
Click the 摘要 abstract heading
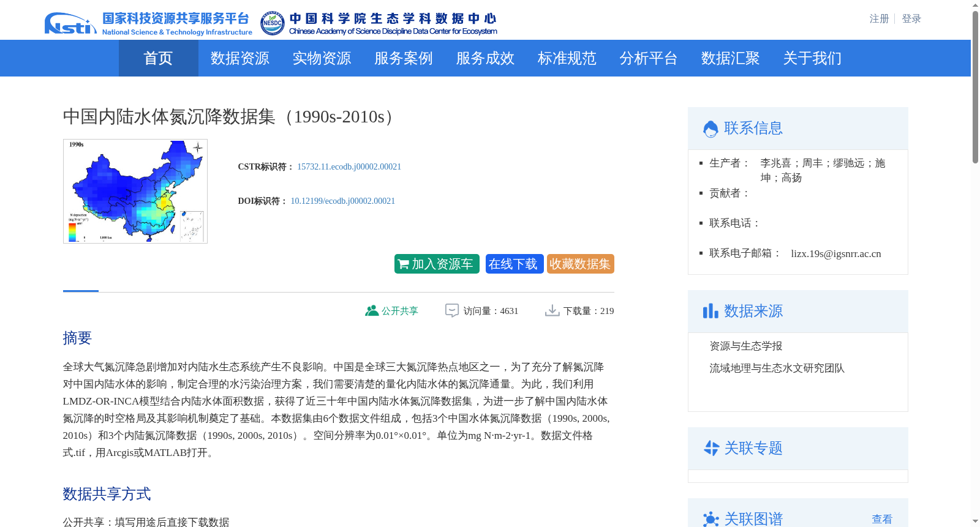77,338
